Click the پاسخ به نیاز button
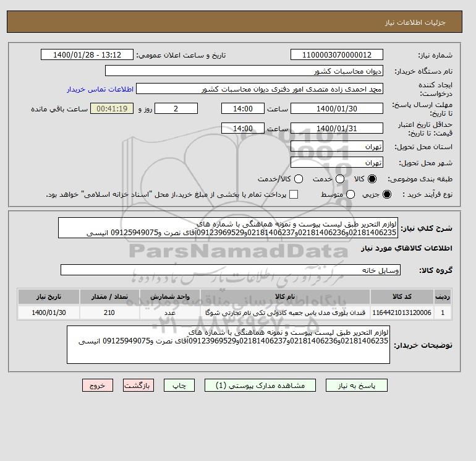476x461 pixels. (357, 386)
